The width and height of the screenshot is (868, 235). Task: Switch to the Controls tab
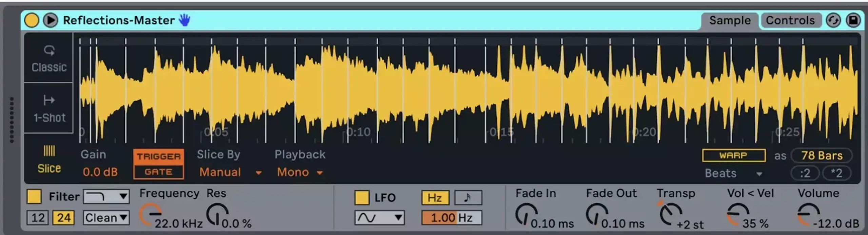(x=790, y=20)
